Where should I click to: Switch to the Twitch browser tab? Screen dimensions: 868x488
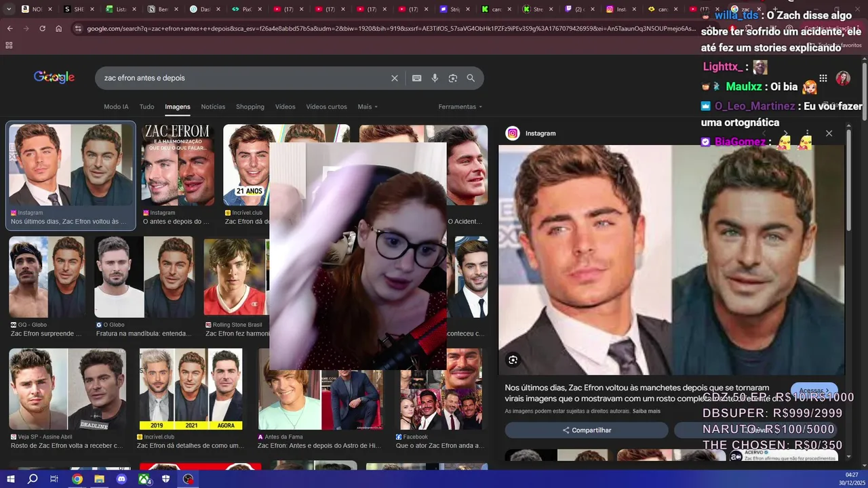[574, 9]
